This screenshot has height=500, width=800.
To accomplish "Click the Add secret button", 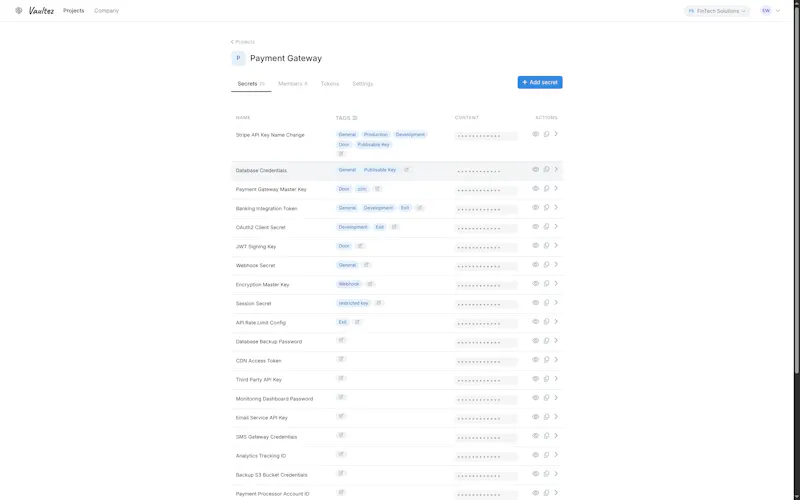I will point(540,82).
